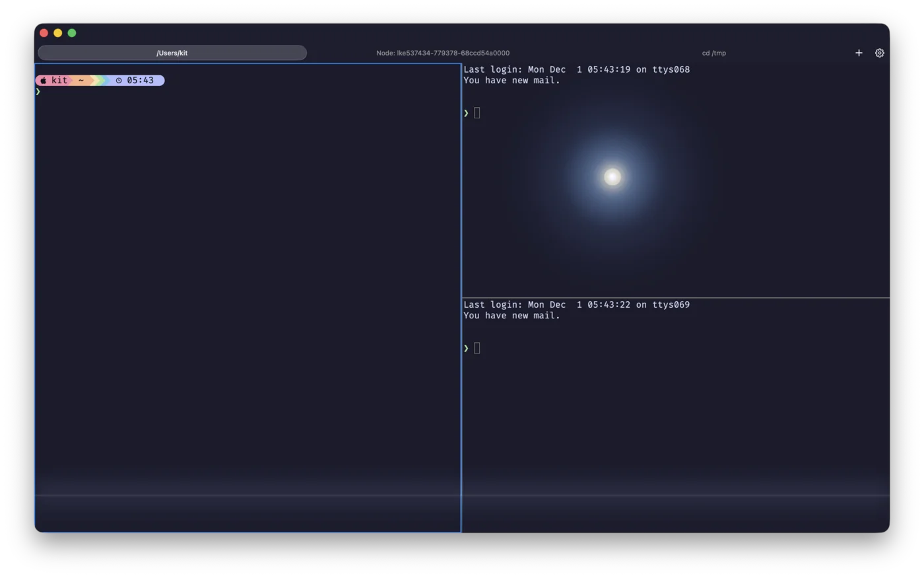This screenshot has width=924, height=578.
Task: Click the clock icon beside 05:43
Action: point(118,80)
